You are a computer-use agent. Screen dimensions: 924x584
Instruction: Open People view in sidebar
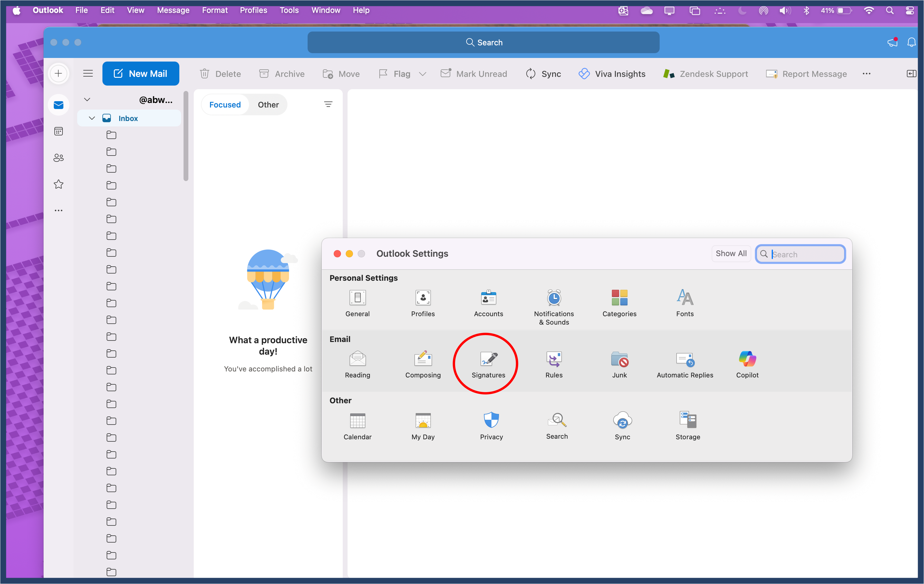[58, 158]
